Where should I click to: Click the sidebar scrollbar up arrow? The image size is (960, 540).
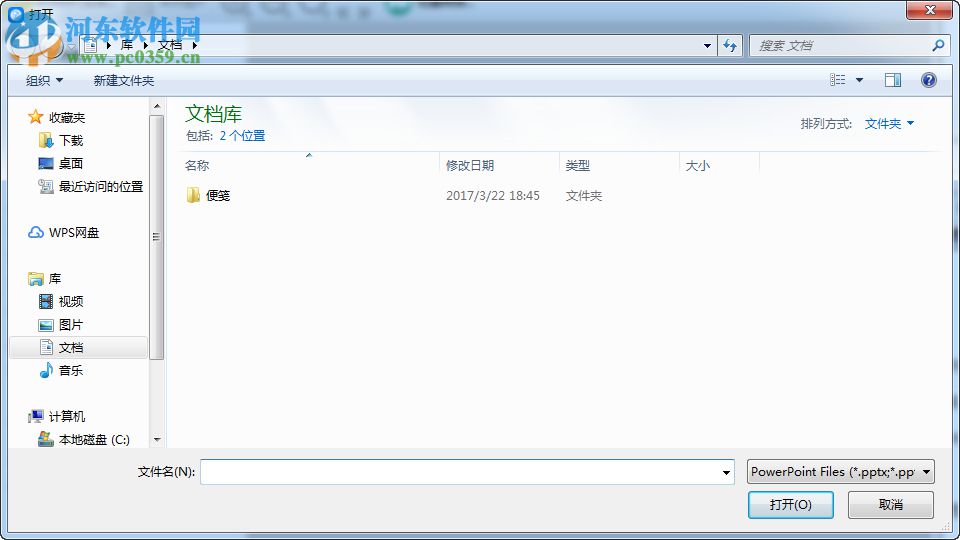tap(157, 107)
